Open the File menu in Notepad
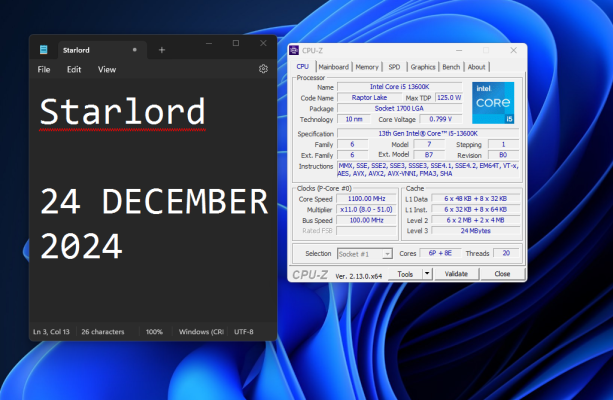This screenshot has width=613, height=400. (x=44, y=70)
